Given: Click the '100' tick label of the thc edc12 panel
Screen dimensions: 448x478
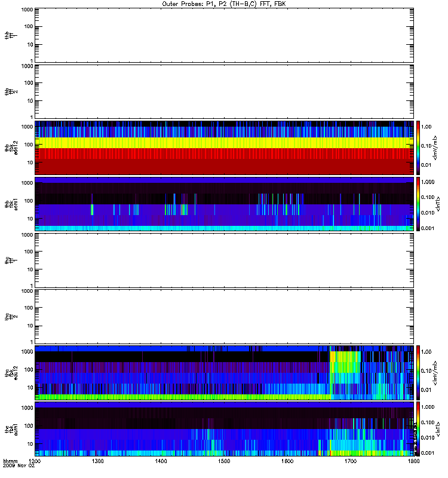Looking at the screenshot, I should point(29,370).
